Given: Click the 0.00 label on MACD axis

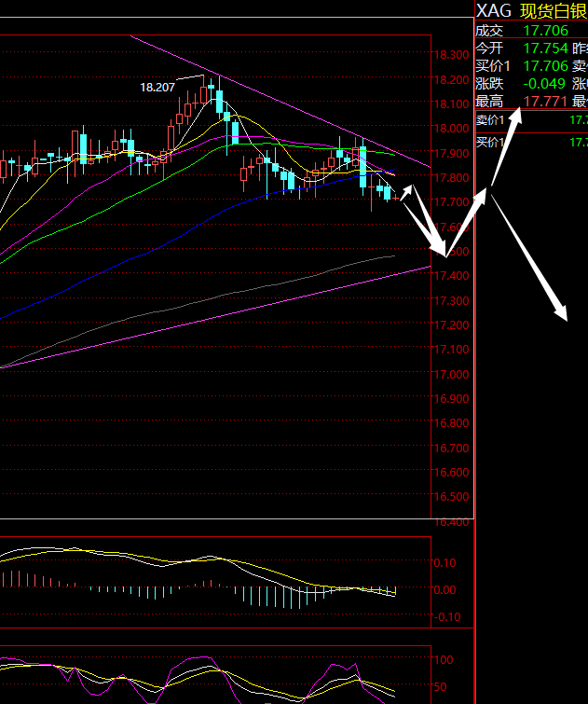Looking at the screenshot, I should pos(445,590).
